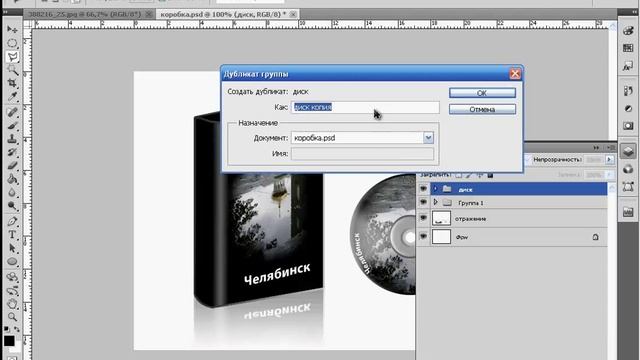Select the Healing Brush tool
This screenshot has width=640, height=360.
(12, 112)
